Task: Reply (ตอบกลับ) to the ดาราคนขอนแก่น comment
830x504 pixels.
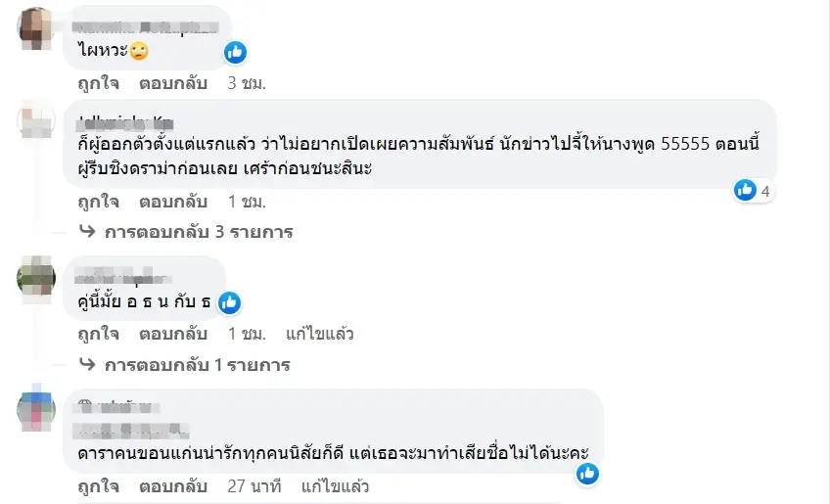Action: click(172, 485)
